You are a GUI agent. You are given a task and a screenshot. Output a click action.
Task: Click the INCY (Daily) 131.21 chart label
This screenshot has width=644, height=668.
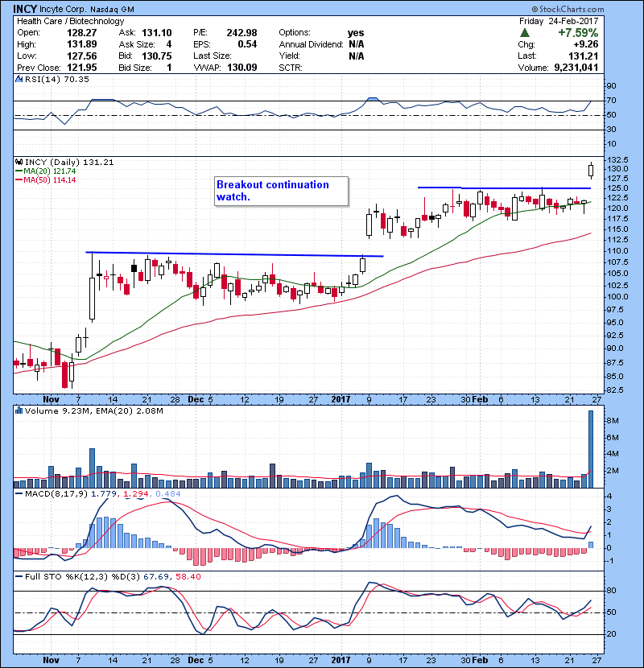(x=69, y=162)
